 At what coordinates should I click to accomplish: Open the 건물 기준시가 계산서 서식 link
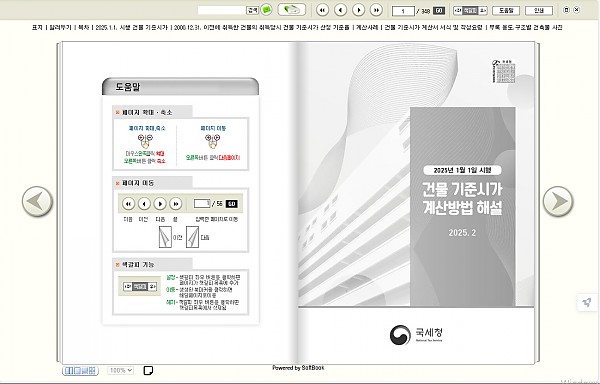coord(434,28)
